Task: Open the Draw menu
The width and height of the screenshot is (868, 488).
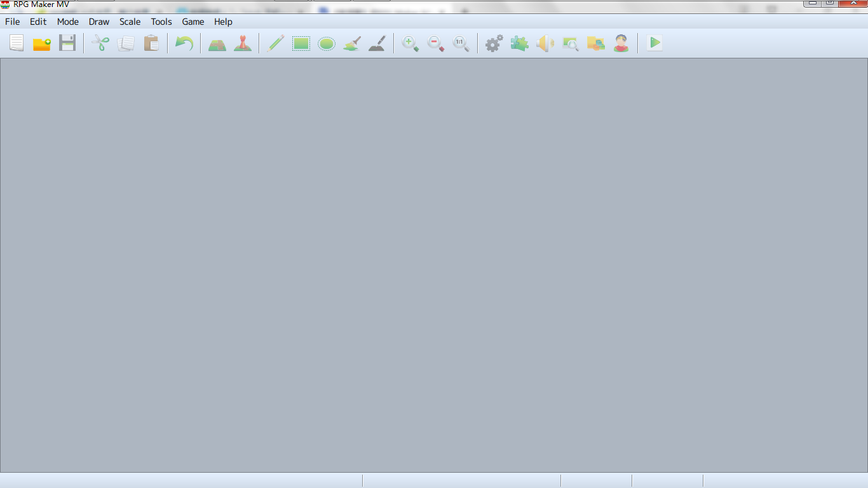Action: tap(99, 22)
